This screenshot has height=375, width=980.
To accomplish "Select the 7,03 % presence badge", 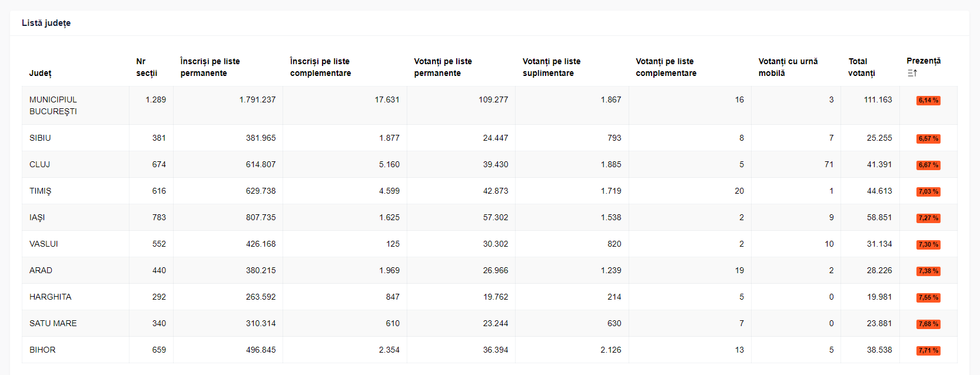I will (928, 192).
